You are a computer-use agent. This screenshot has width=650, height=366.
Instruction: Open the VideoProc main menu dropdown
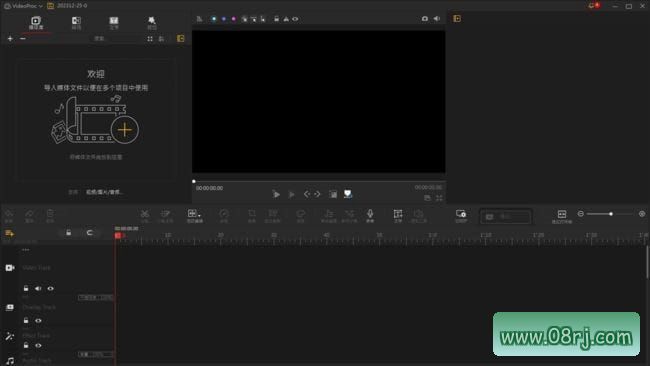tap(24, 6)
